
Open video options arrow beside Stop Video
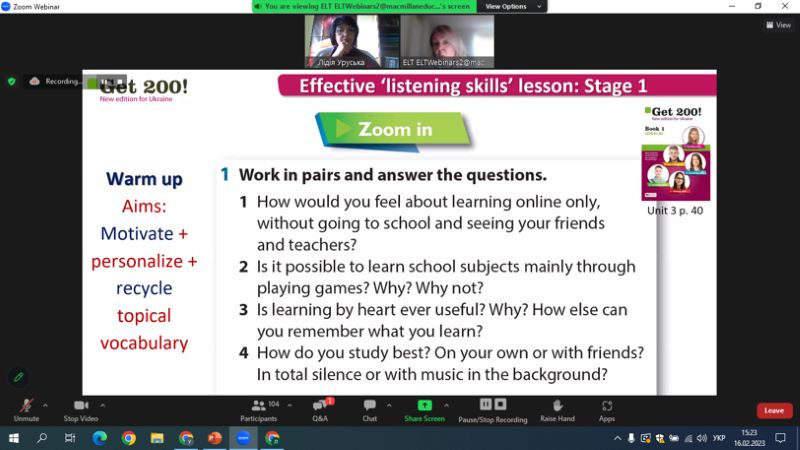point(103,406)
